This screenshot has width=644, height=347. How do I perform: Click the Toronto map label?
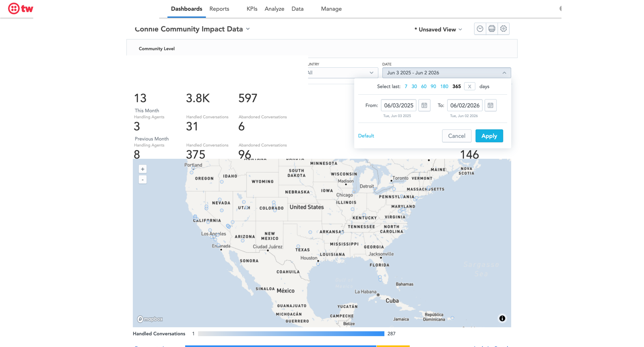click(x=400, y=178)
